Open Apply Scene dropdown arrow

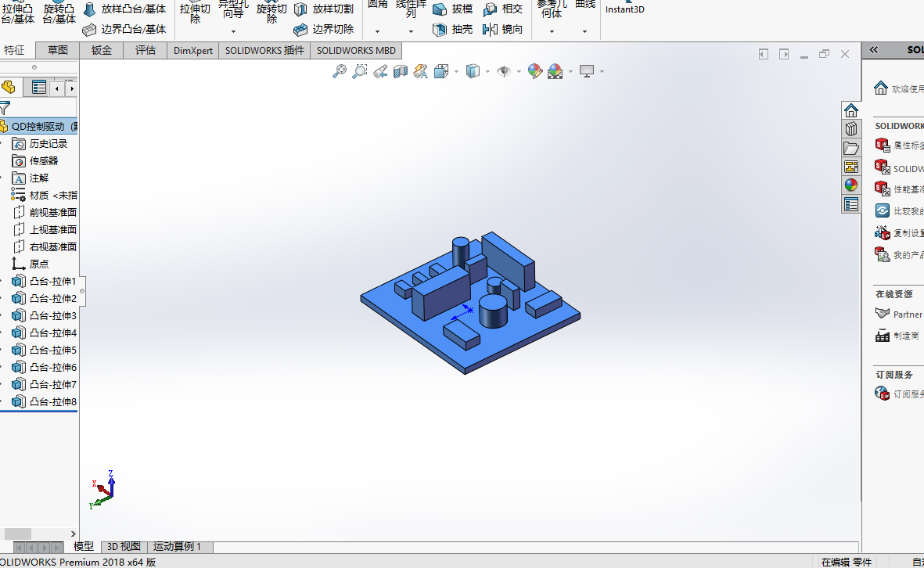pyautogui.click(x=570, y=72)
